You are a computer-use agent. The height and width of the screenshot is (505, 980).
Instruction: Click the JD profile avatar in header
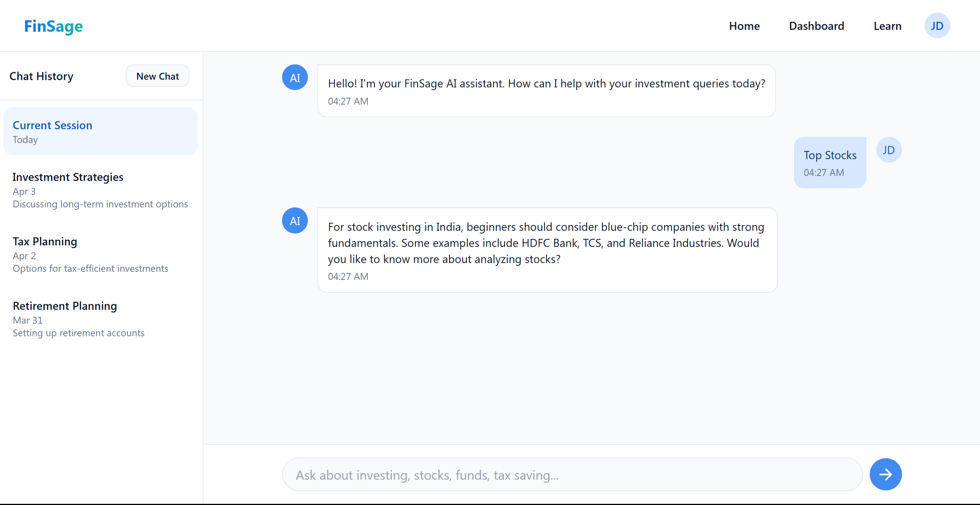[x=937, y=26]
